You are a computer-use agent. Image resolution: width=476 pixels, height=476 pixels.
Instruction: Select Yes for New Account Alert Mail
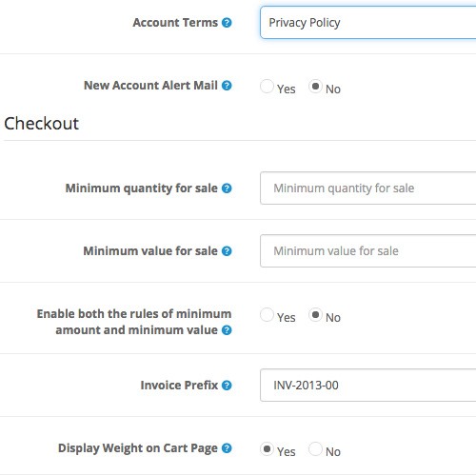point(267,87)
